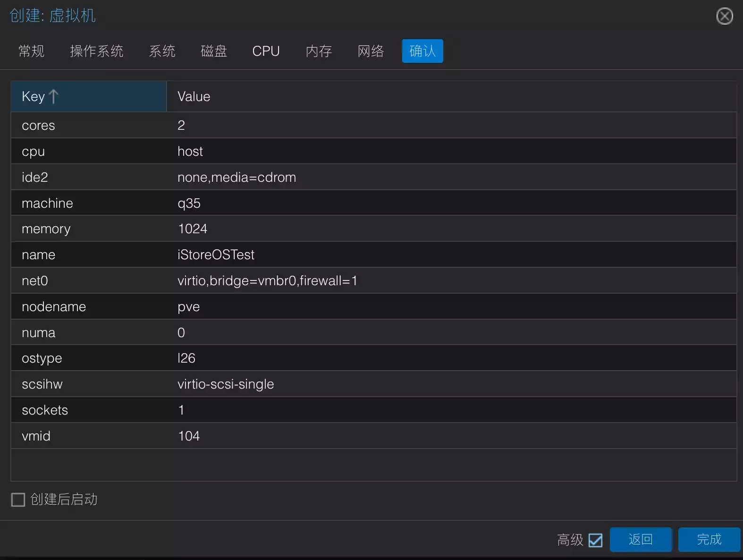Enable the 创建后启动 checkbox
This screenshot has width=743, height=560.
pyautogui.click(x=18, y=500)
